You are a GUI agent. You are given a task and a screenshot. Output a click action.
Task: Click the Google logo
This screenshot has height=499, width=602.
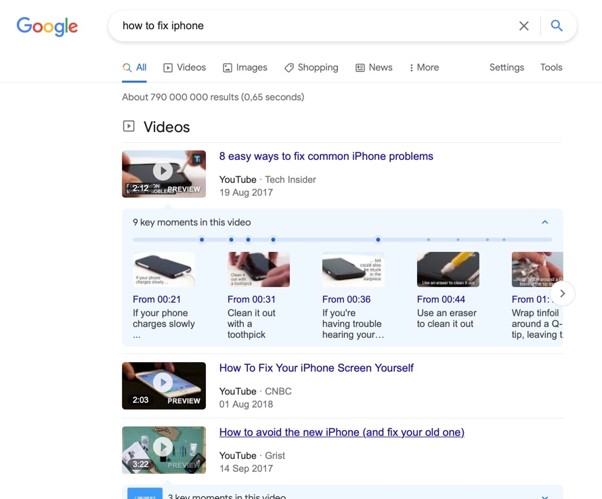tap(47, 27)
